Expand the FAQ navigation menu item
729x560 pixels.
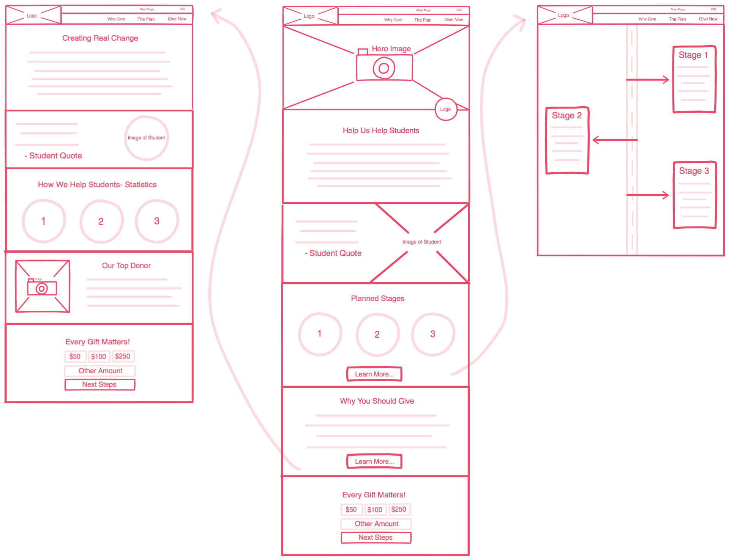tap(464, 8)
